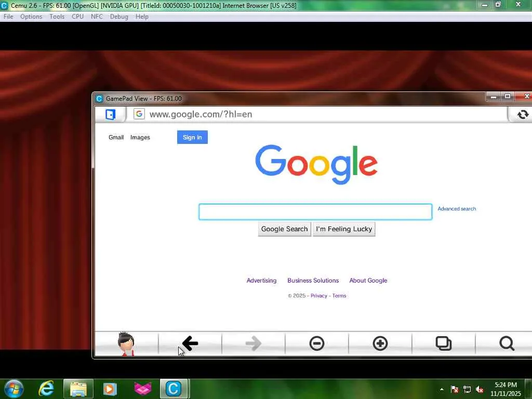Switch to Cemu via its taskbar button

(174, 389)
